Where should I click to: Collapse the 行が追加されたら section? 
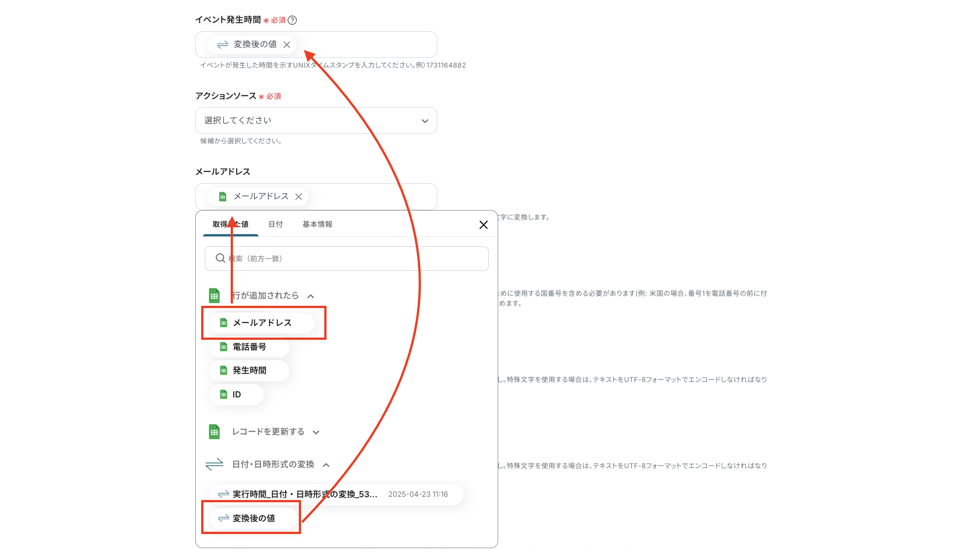coord(311,296)
